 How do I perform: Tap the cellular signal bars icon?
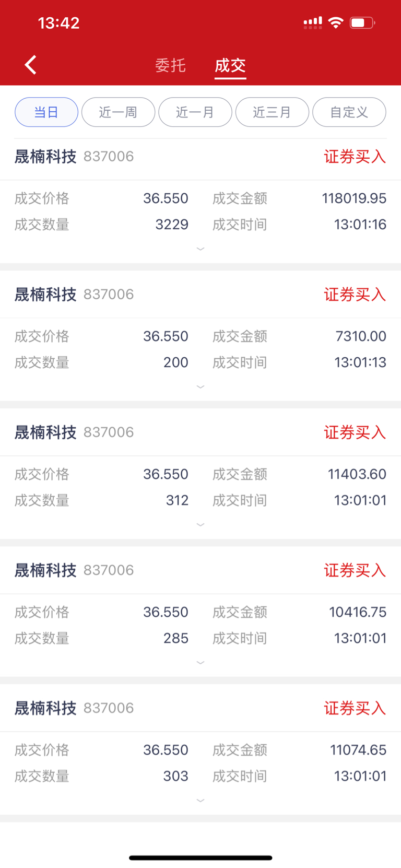313,22
